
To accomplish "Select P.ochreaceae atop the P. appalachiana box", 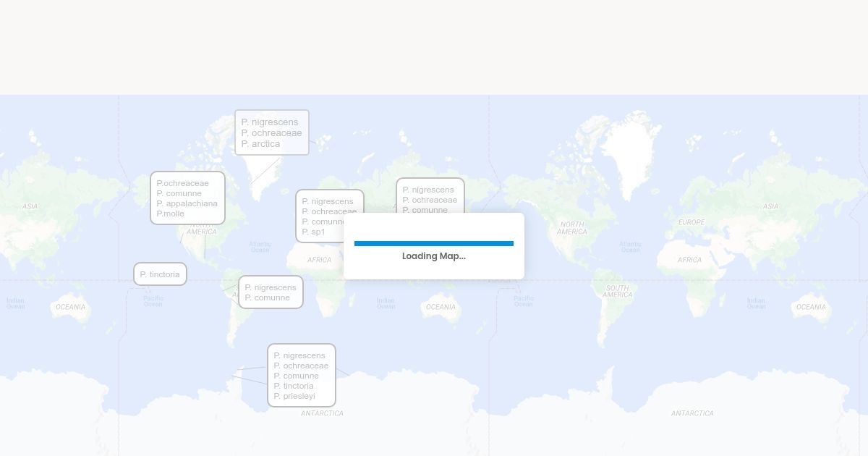I will click(x=182, y=183).
